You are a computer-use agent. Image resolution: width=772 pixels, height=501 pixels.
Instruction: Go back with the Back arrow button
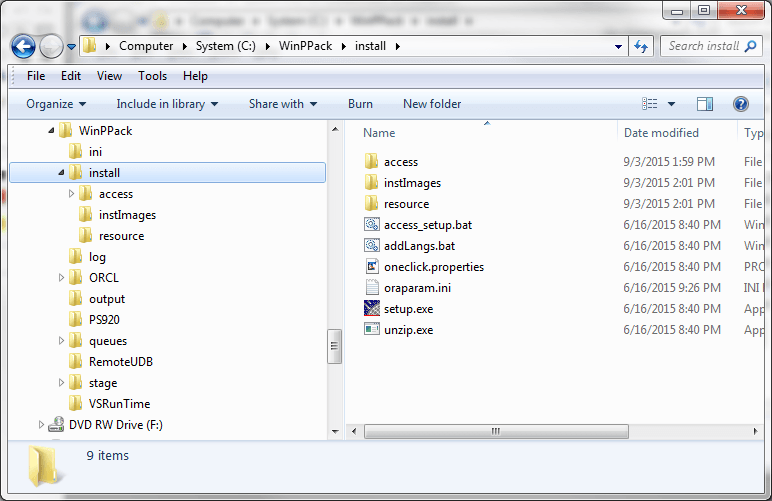click(x=23, y=47)
